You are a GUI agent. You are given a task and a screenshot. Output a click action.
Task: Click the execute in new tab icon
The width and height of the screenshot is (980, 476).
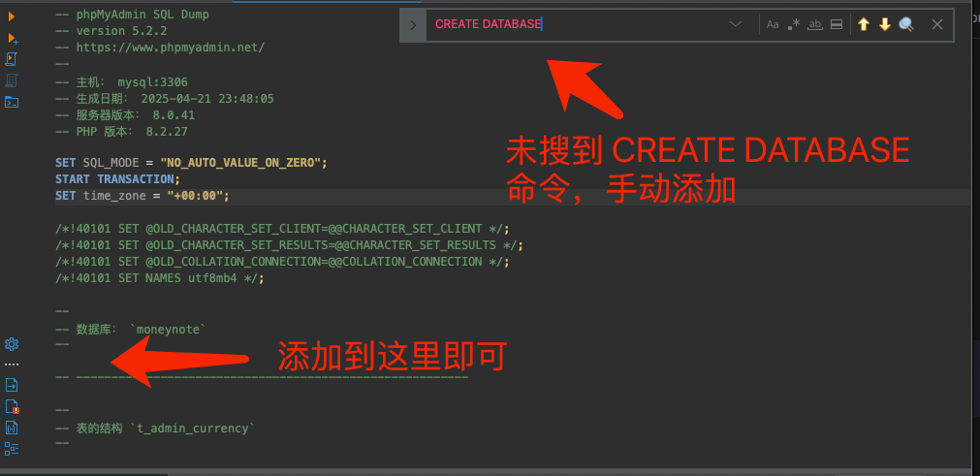(x=12, y=38)
